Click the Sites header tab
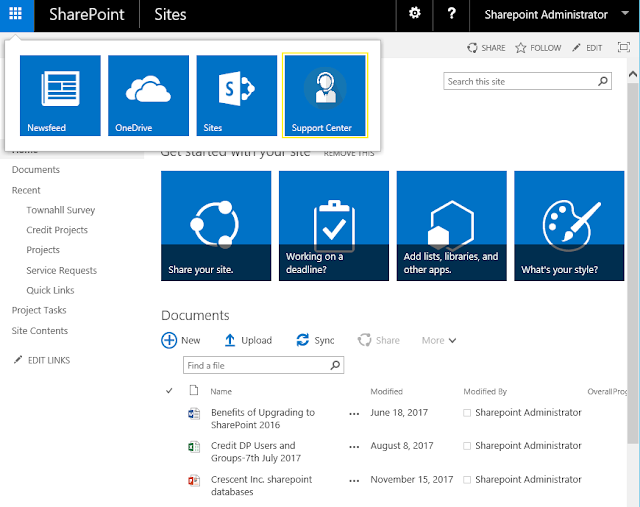640x507 pixels. click(170, 14)
